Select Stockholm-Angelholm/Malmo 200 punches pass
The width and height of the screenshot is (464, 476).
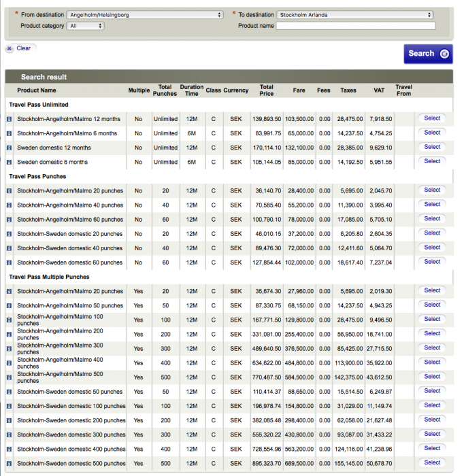click(432, 333)
